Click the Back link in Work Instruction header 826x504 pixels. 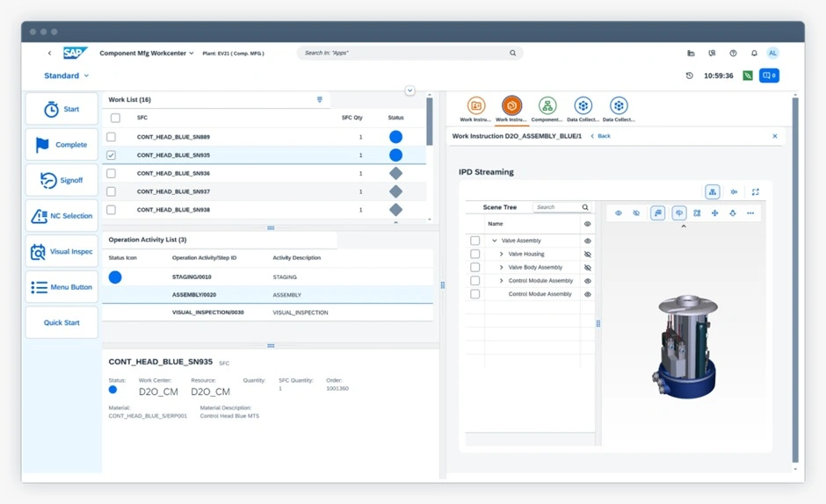(601, 136)
